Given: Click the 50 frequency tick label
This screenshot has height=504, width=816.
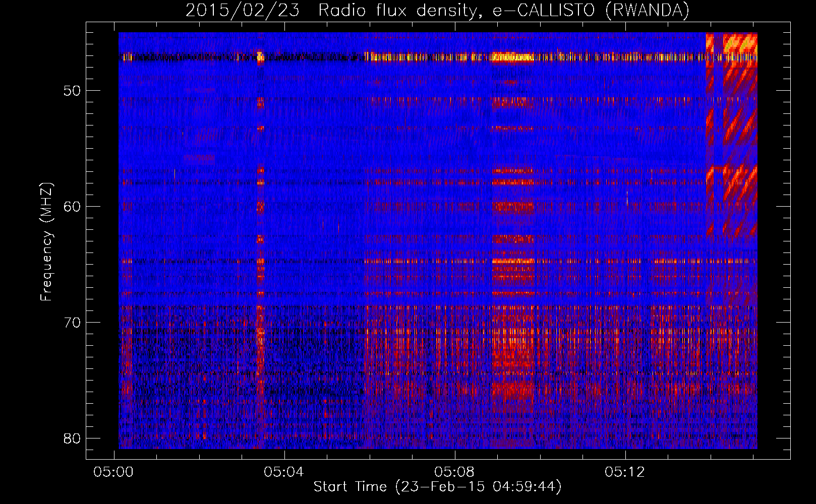Looking at the screenshot, I should (x=72, y=91).
